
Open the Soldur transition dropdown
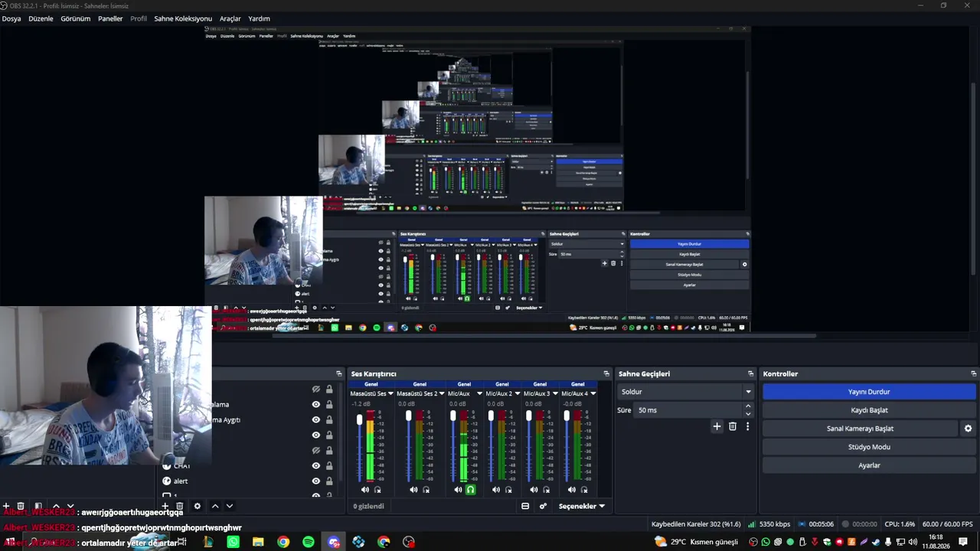pos(686,392)
